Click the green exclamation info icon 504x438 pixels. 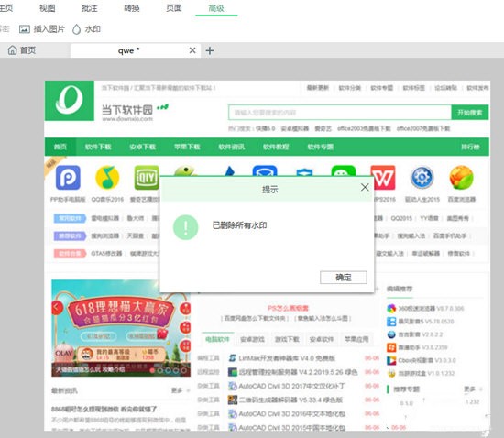[186, 227]
